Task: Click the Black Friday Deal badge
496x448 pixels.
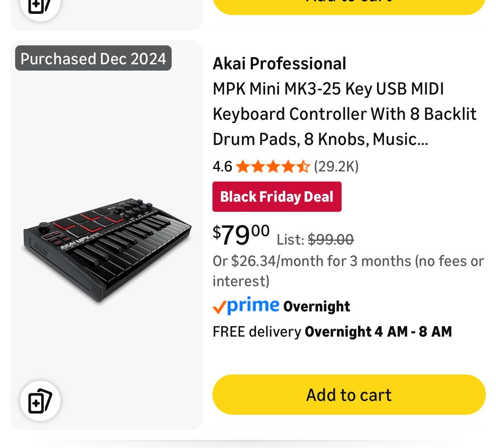Action: point(277,196)
